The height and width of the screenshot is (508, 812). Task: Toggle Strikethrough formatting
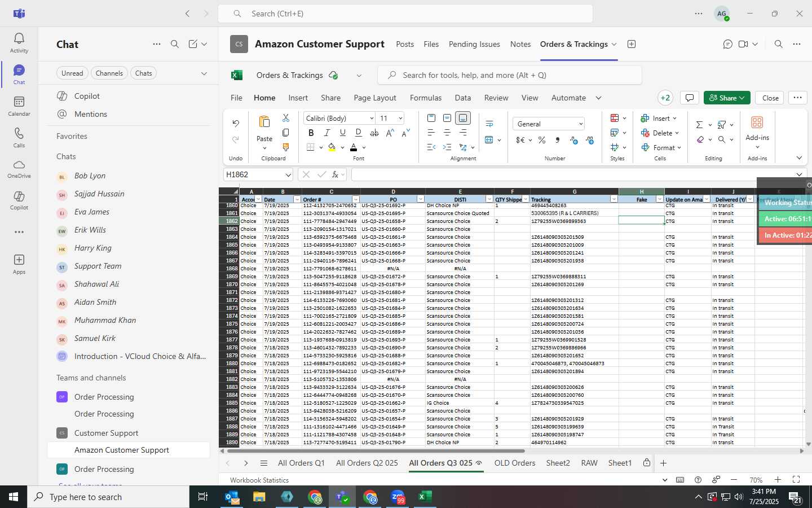click(374, 133)
